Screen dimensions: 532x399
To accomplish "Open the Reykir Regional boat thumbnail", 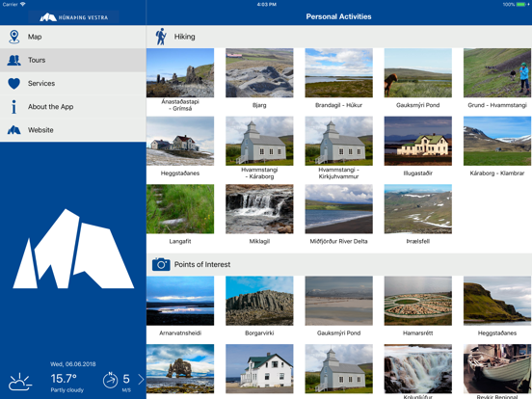I will [497, 369].
